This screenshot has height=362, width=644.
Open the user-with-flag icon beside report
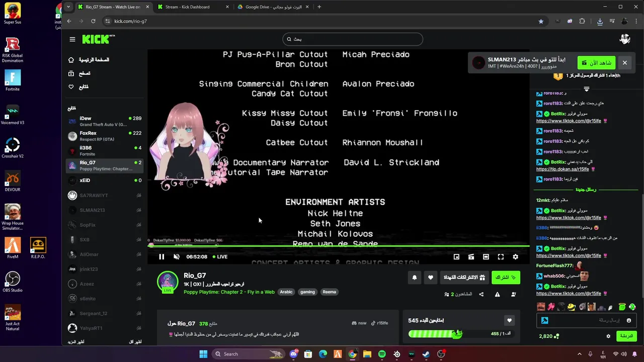point(514,294)
